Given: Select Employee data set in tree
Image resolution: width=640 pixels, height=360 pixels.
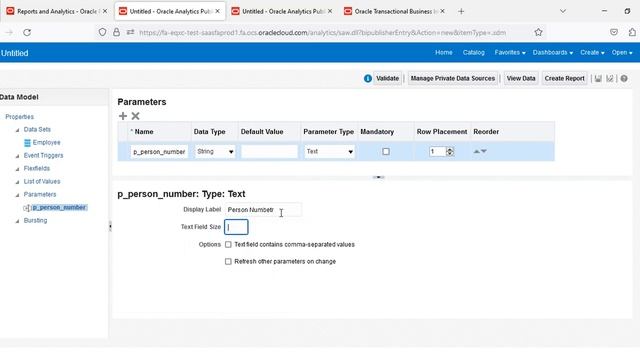Looking at the screenshot, I should point(47,142).
